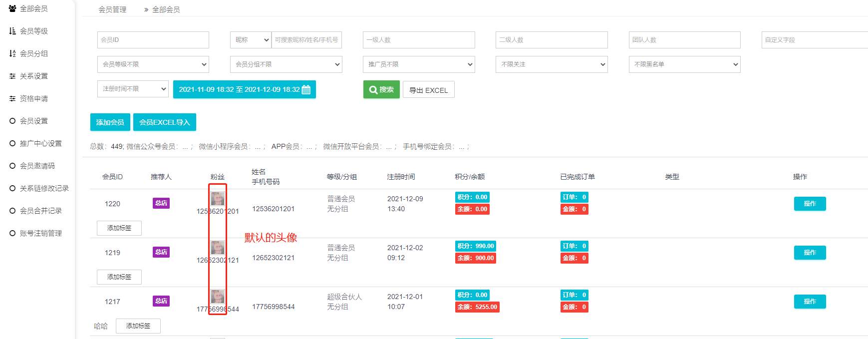Click avatar thumbnail of member 1220
Screen dimensions: 868x339
click(x=218, y=199)
